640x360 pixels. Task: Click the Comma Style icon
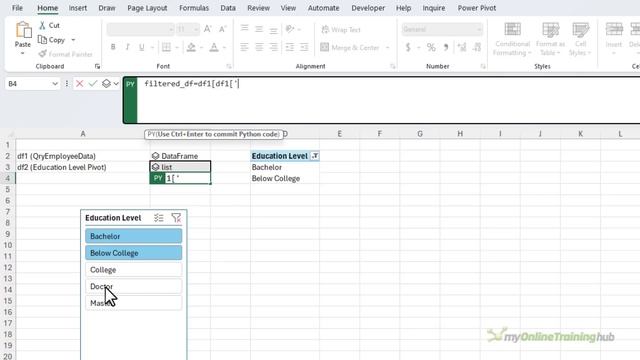coord(446,47)
